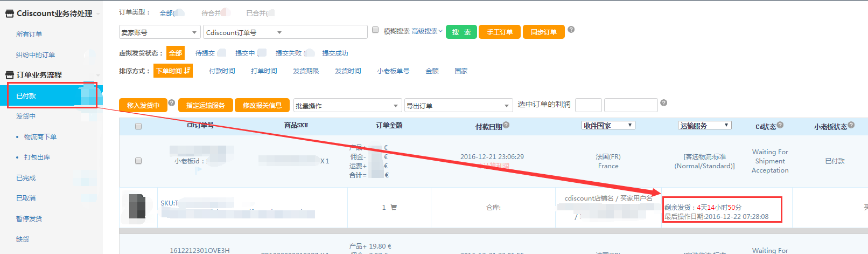The height and width of the screenshot is (254, 868).
Task: Select 已付款 in the sidebar
Action: pyautogui.click(x=51, y=95)
